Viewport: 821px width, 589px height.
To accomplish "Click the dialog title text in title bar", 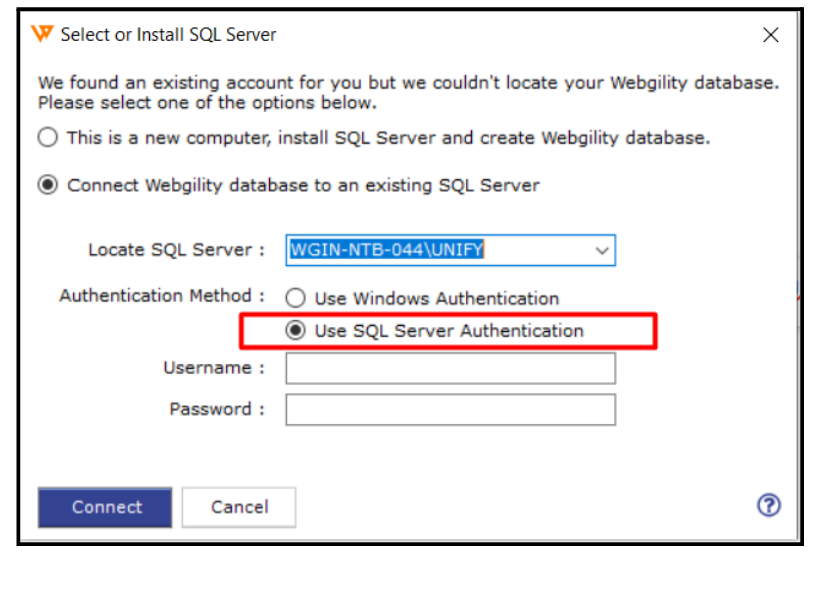I will [168, 35].
